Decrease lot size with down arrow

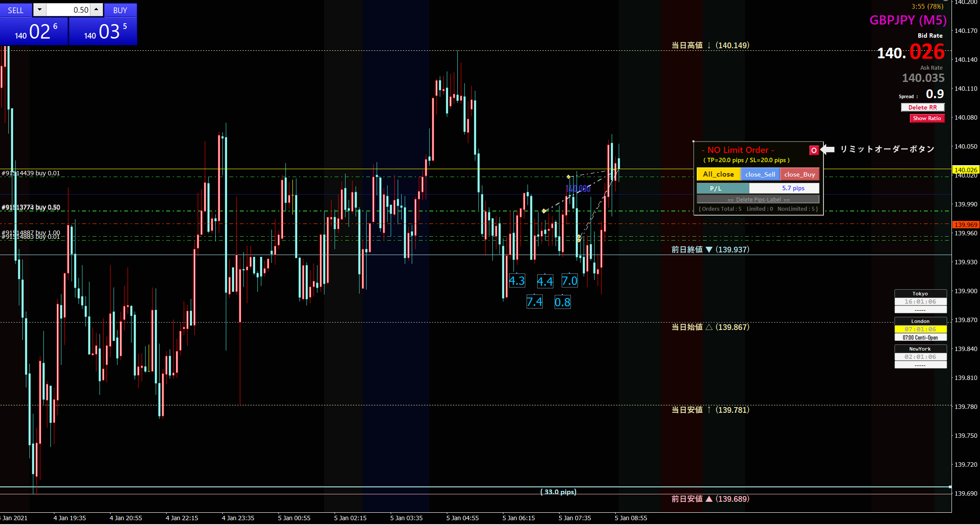click(x=39, y=10)
